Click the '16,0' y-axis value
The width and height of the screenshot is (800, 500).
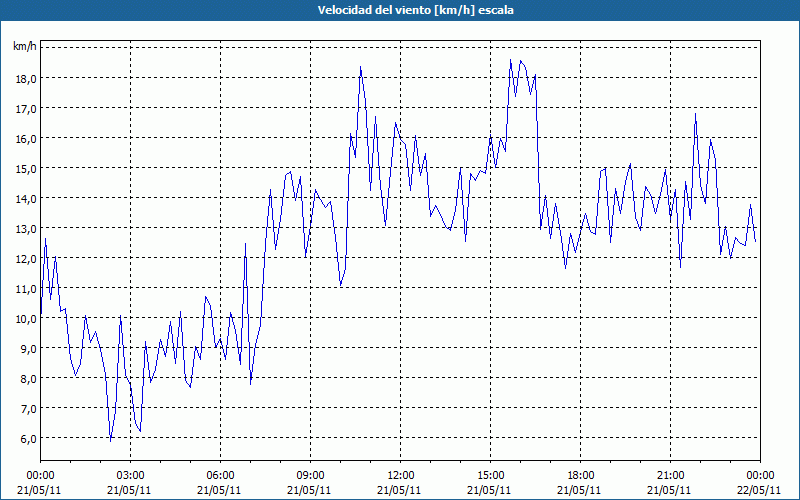(26, 138)
